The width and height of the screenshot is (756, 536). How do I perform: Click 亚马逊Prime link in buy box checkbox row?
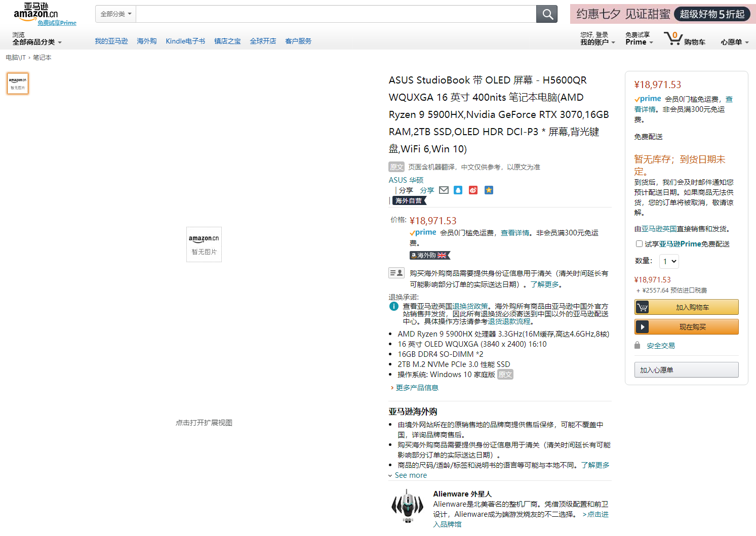[x=680, y=244]
